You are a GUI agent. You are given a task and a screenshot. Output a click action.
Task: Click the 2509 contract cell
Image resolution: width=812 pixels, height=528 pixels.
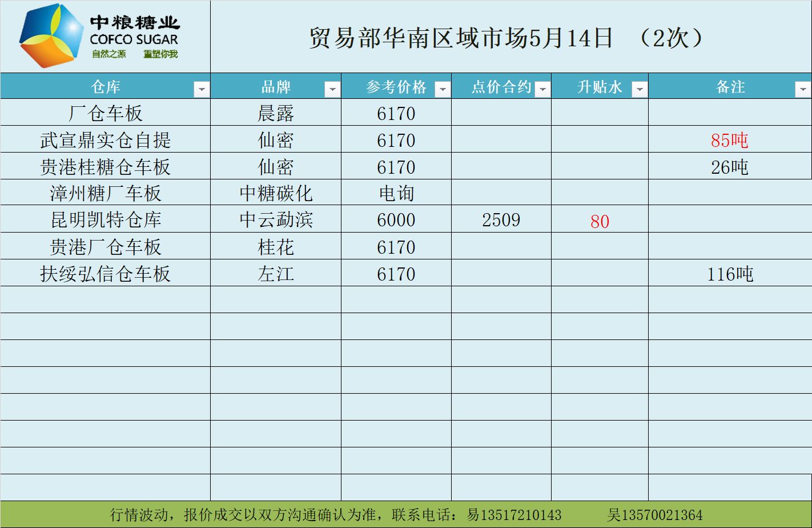pyautogui.click(x=501, y=220)
